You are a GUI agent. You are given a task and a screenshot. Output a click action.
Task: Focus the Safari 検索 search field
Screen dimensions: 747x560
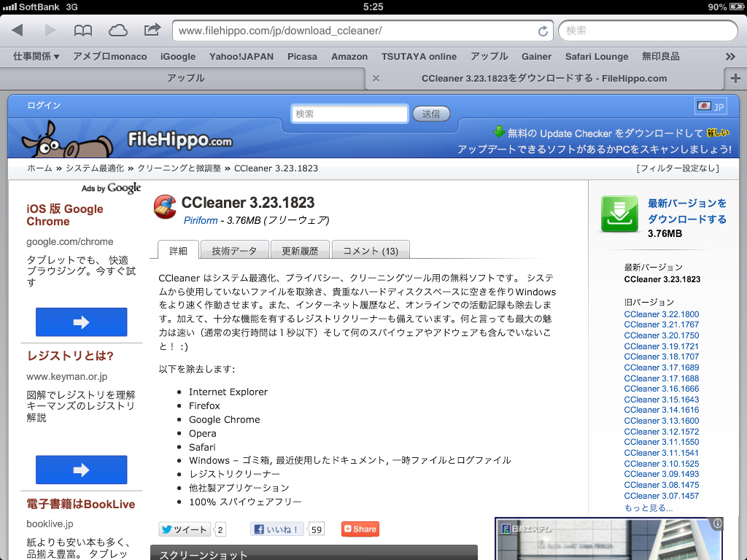pyautogui.click(x=648, y=31)
